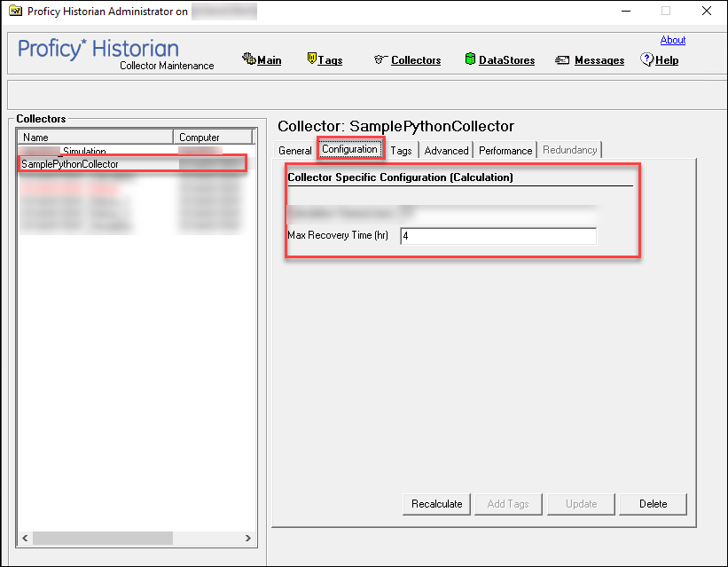
Task: Click the Delete button
Action: click(x=653, y=504)
